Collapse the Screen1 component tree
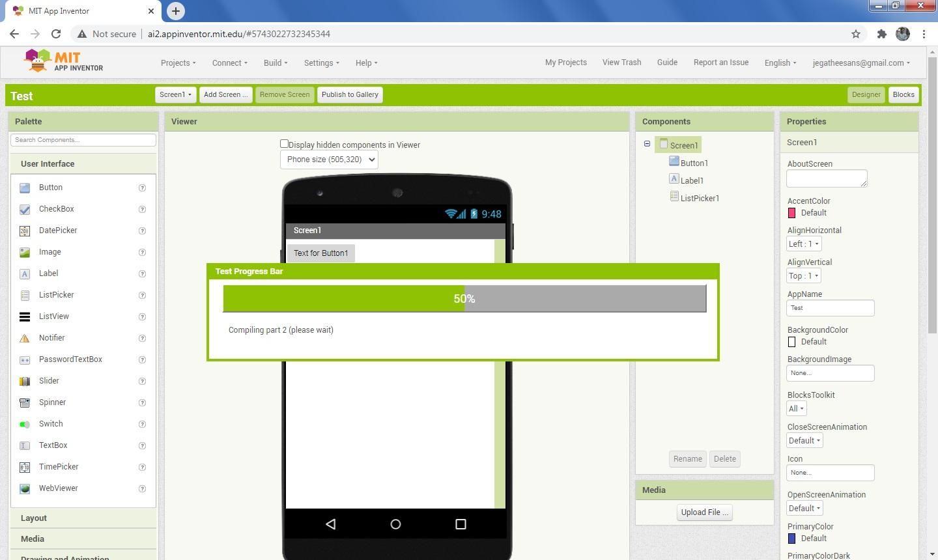938x560 pixels. (647, 144)
